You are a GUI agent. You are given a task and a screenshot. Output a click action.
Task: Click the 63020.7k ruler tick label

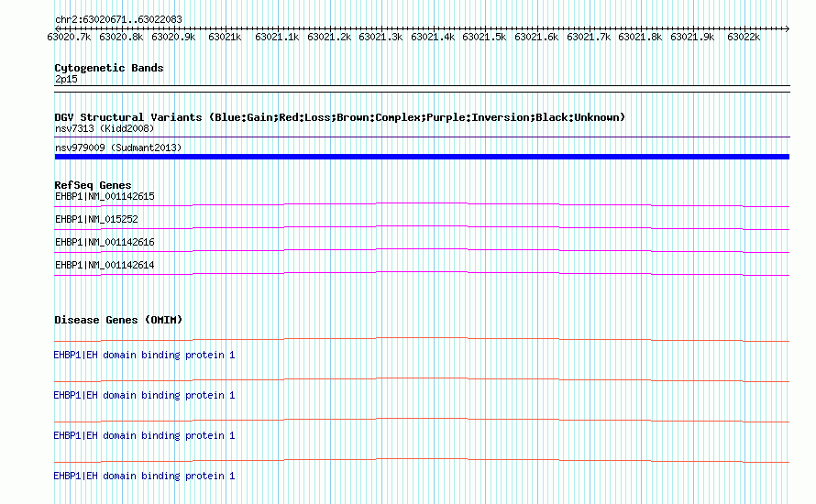[69, 37]
